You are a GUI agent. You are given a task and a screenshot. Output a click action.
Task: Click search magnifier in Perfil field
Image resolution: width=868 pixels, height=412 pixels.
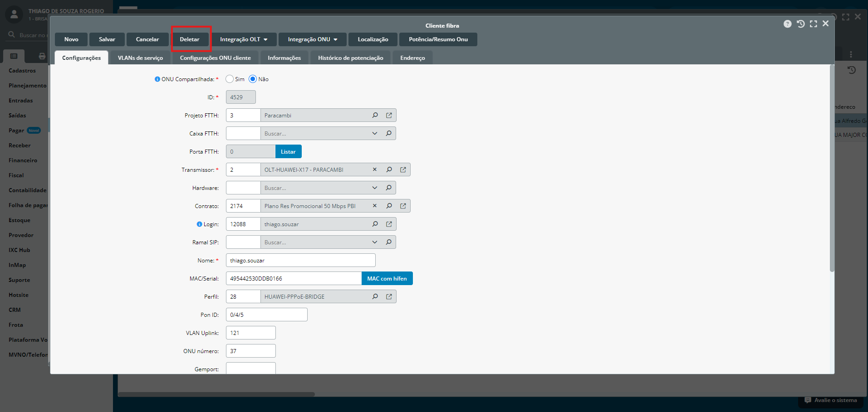click(x=375, y=296)
